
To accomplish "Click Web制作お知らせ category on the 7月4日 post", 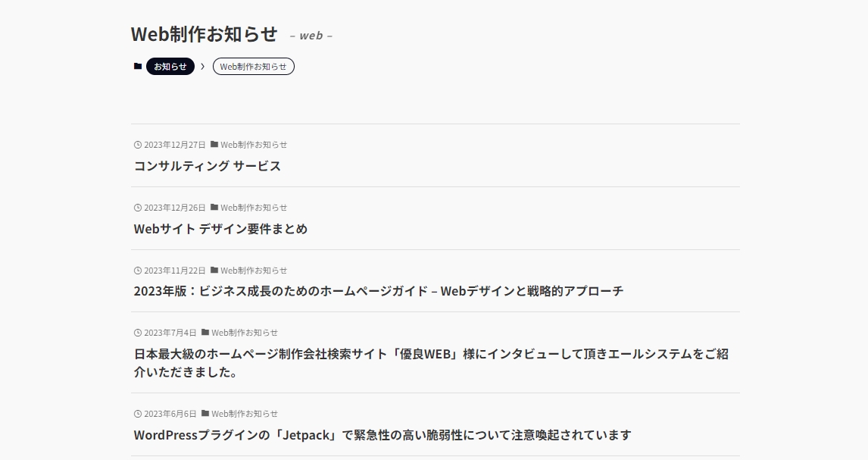I will (244, 333).
